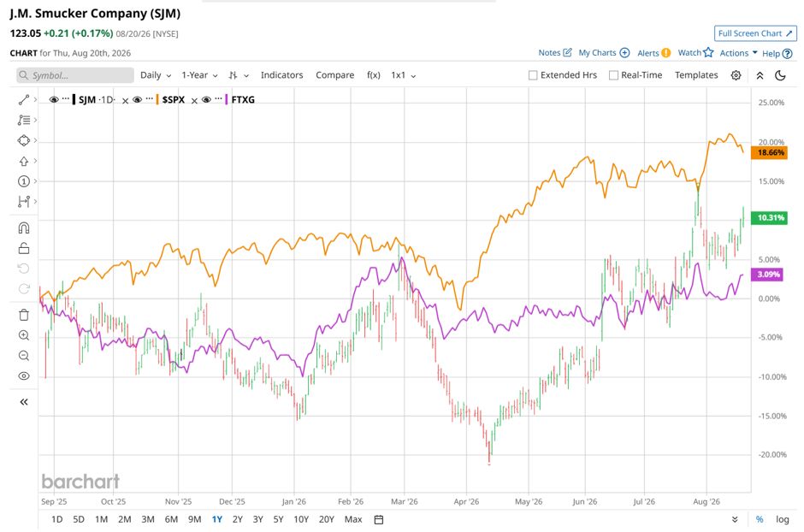Image resolution: width=804 pixels, height=532 pixels.
Task: Open the date range calendar picker
Action: 379,520
